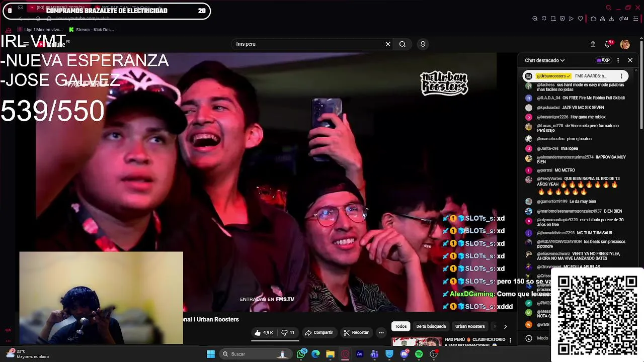Viewport: 644px width, 362px height.
Task: Open OBS Studio from the taskbar
Action: tap(434, 354)
